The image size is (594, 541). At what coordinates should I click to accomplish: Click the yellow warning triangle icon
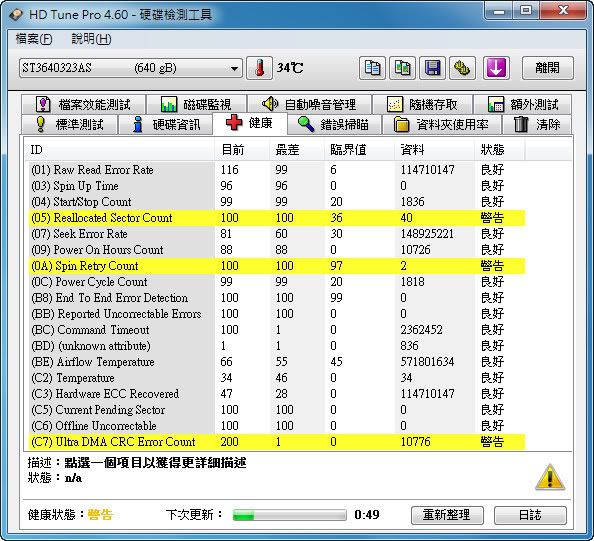pyautogui.click(x=550, y=477)
